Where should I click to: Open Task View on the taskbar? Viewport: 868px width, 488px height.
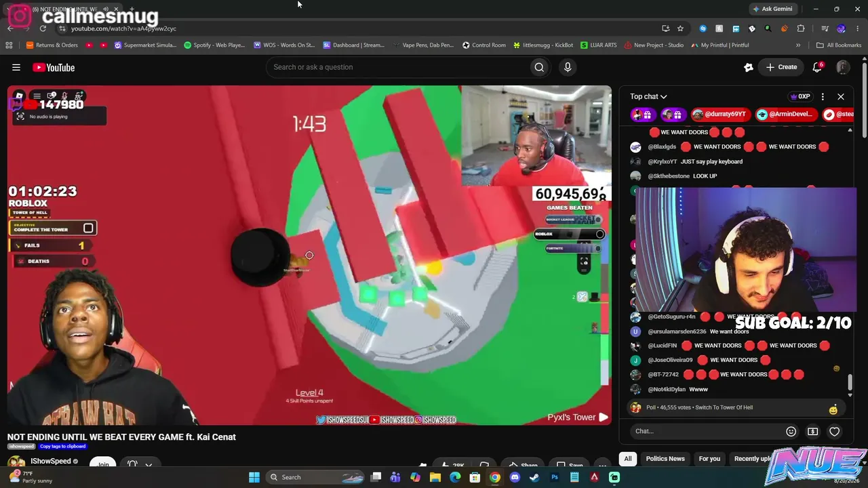point(376,477)
